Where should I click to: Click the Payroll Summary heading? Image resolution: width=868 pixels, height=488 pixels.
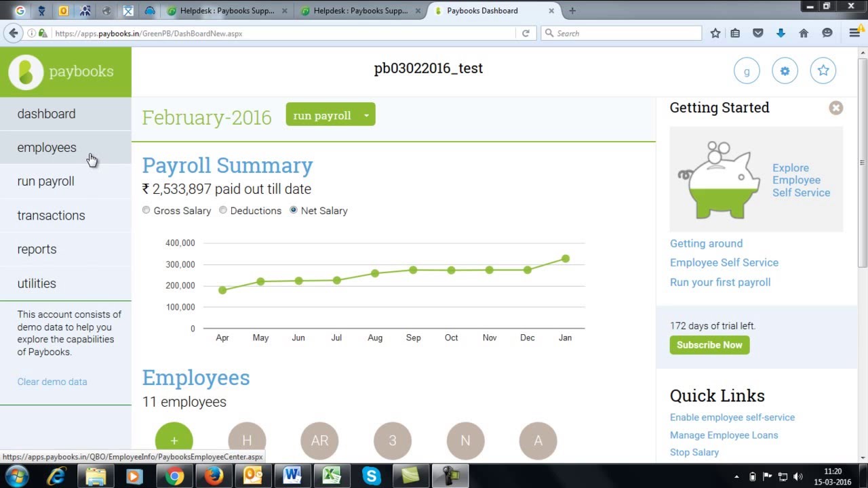[227, 165]
